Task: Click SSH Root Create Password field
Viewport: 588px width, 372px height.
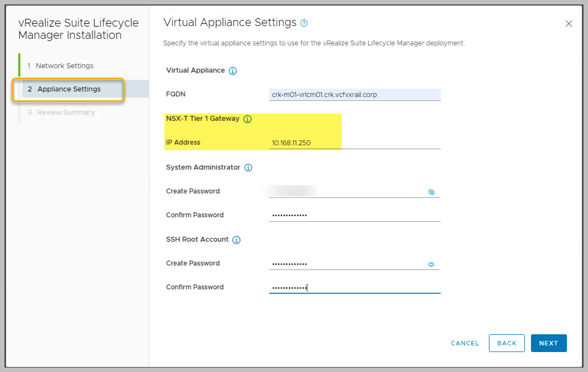Action: (x=346, y=264)
